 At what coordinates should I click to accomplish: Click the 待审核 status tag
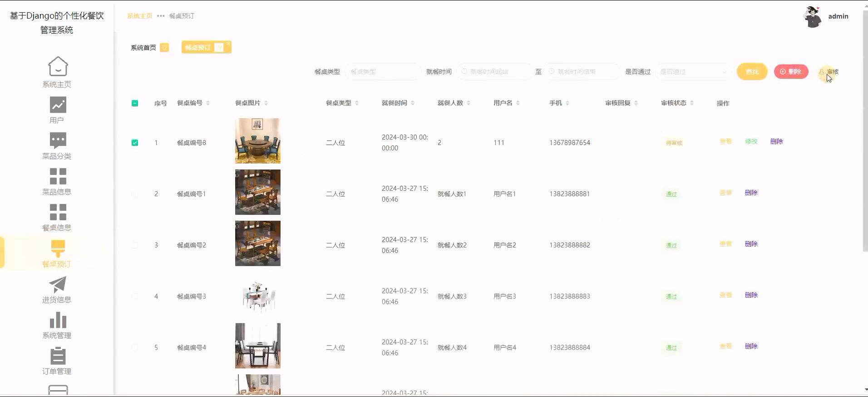coord(674,143)
